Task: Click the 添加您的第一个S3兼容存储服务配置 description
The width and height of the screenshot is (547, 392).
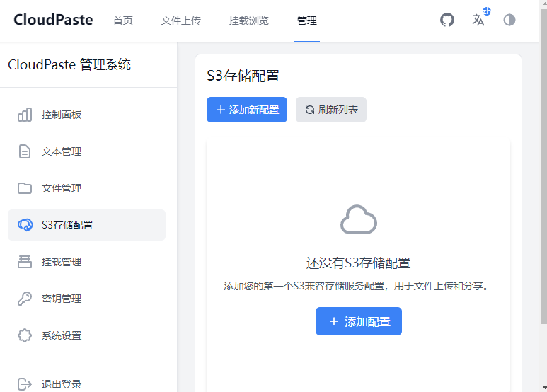Action: point(357,286)
